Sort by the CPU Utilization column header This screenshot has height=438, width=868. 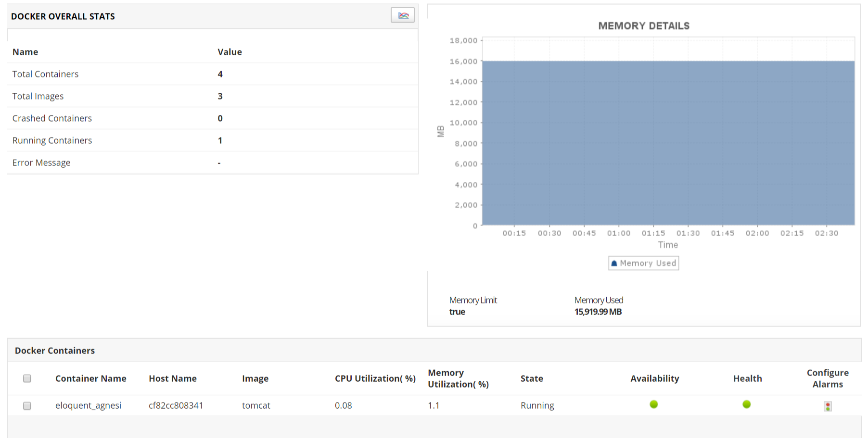pyautogui.click(x=375, y=378)
